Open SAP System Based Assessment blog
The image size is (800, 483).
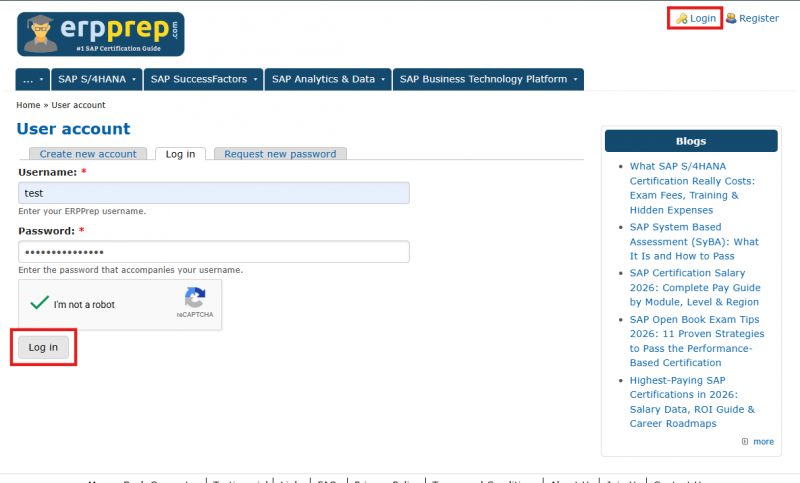click(694, 242)
